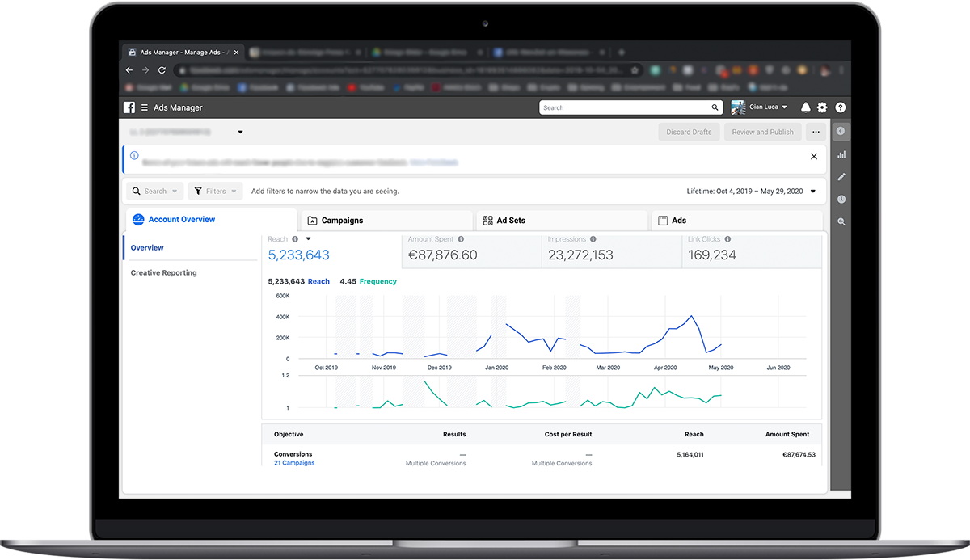970x560 pixels.
Task: Open the Lifetime date range picker
Action: (x=751, y=192)
